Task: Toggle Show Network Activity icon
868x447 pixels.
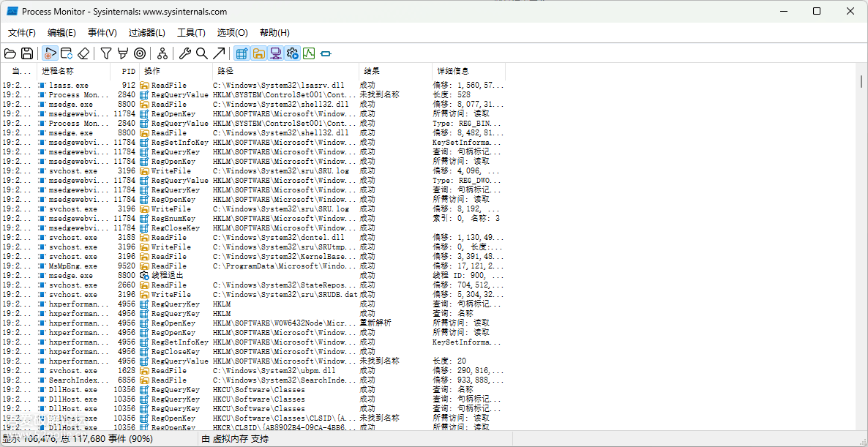Action: point(275,53)
